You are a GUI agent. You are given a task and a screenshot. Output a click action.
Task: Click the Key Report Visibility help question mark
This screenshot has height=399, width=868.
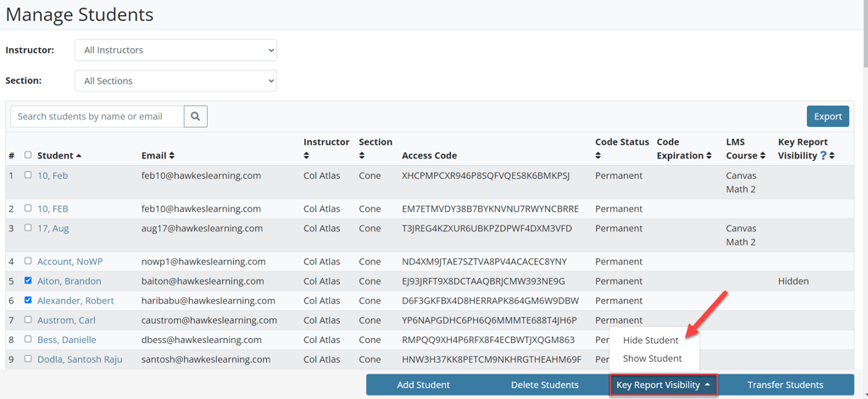click(823, 156)
